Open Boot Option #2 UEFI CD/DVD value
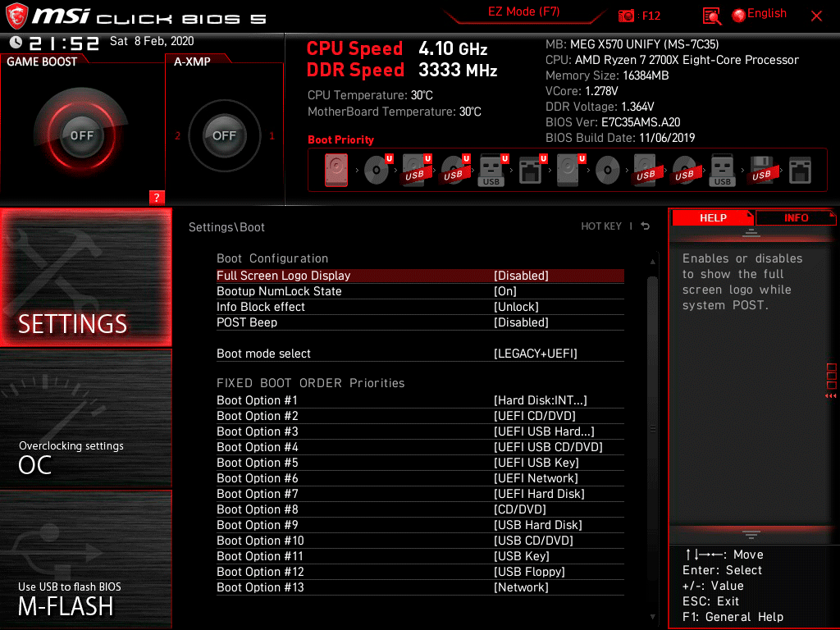840x630 pixels. point(534,416)
